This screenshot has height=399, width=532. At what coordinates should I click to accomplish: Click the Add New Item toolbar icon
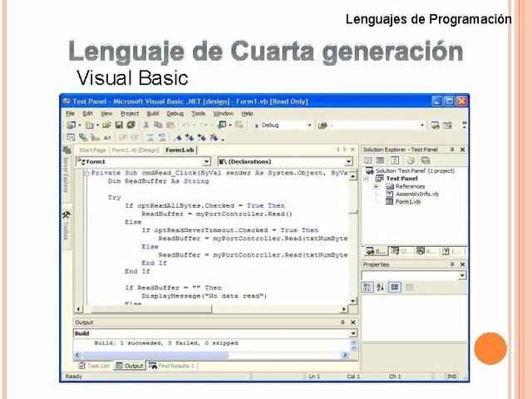89,126
